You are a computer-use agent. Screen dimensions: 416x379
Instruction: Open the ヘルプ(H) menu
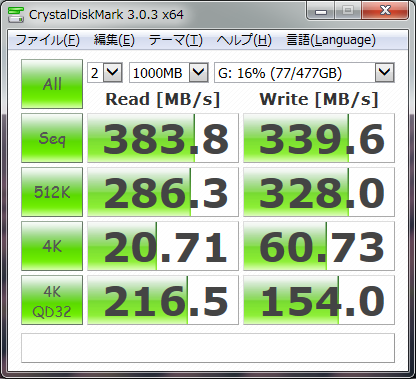(x=244, y=40)
